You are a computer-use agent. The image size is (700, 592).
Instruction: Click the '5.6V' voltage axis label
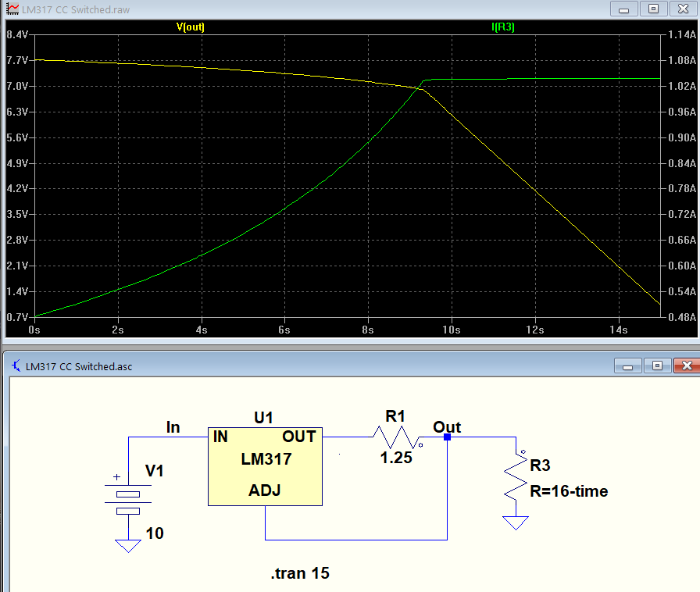(17, 137)
